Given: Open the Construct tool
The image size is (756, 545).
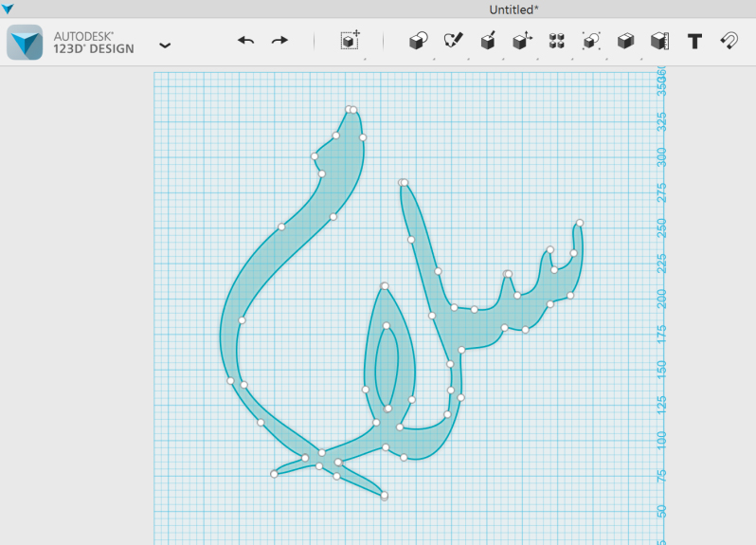Looking at the screenshot, I should click(488, 41).
